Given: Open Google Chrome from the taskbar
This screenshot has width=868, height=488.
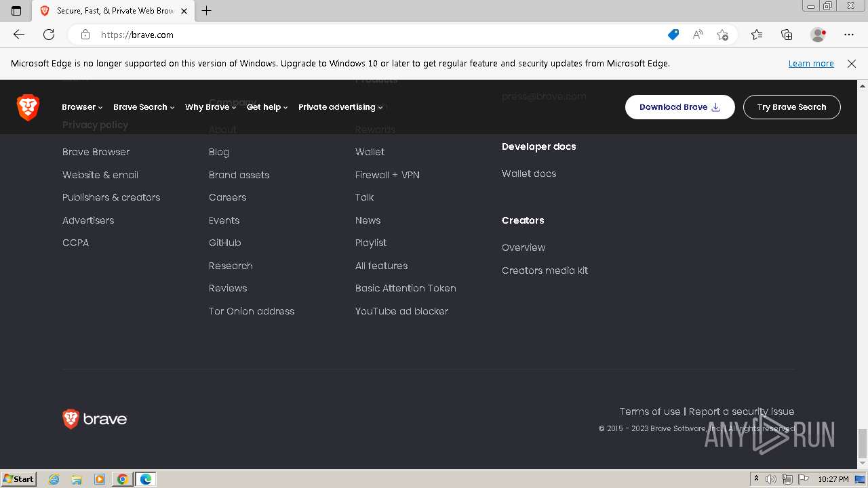Looking at the screenshot, I should point(122,479).
